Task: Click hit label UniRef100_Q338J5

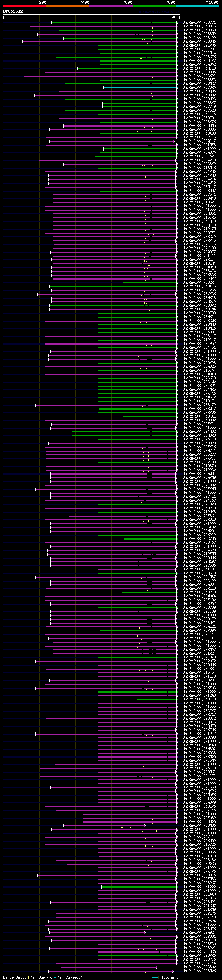Action: (199, 875)
